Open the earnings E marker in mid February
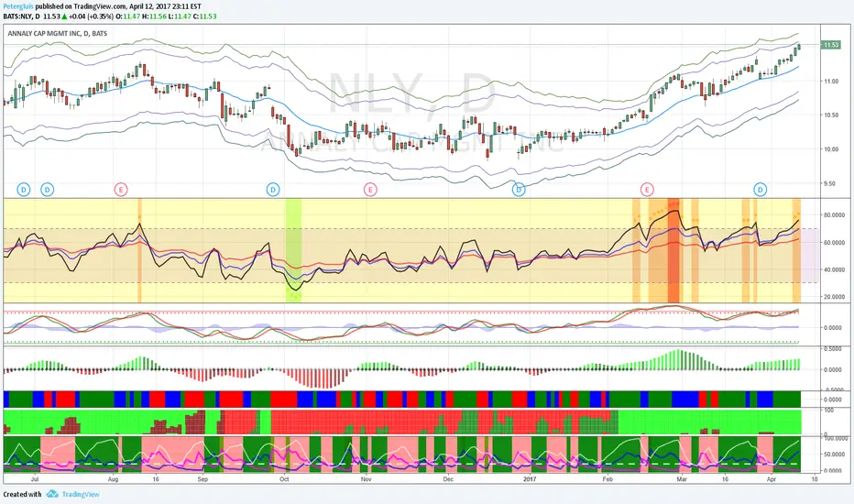 647,190
